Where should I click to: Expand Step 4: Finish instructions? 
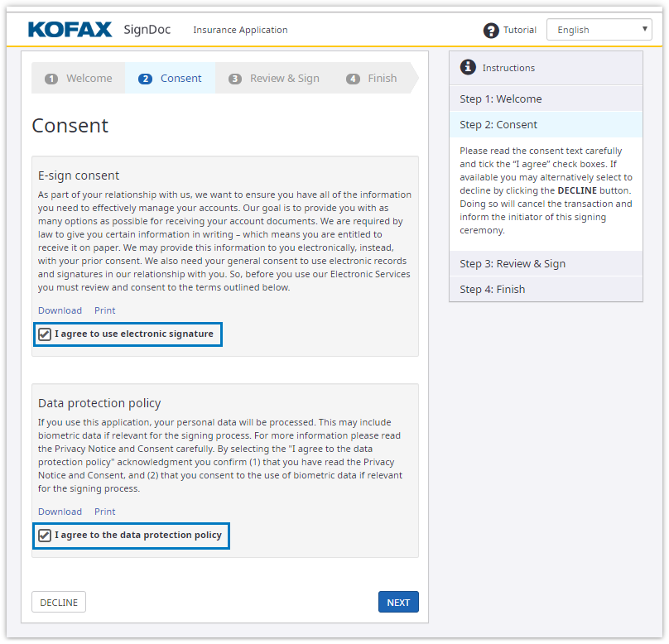click(x=546, y=289)
